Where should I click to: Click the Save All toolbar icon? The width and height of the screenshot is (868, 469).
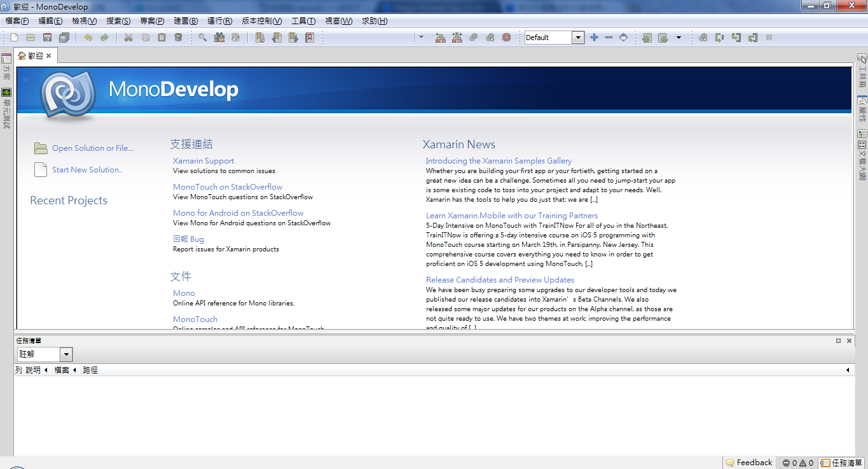64,38
